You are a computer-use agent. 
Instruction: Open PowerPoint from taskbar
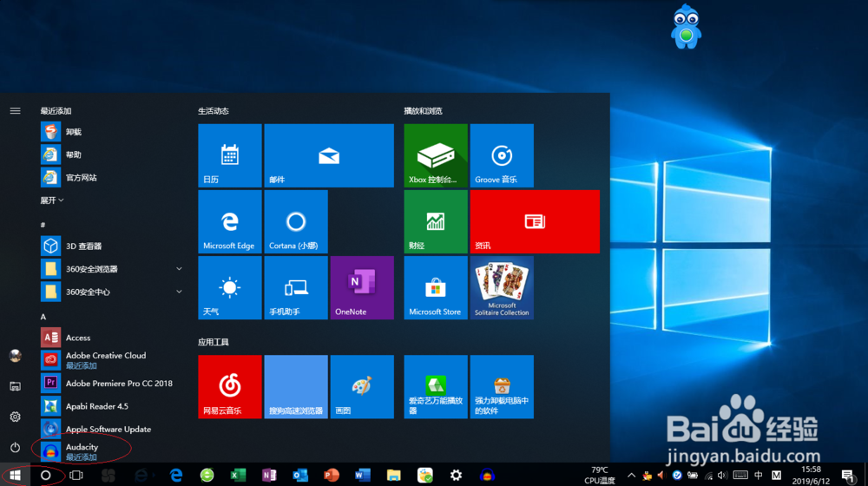(x=331, y=475)
